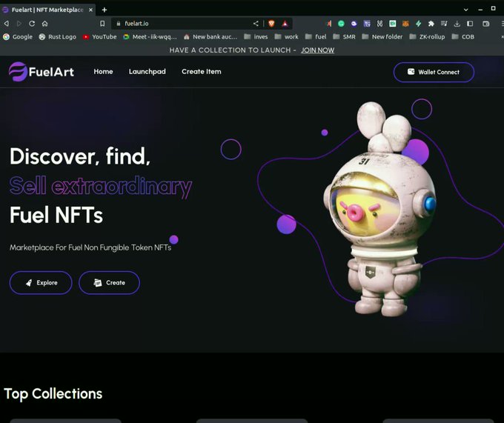504x423 pixels.
Task: Open a new browser tab
Action: click(105, 10)
